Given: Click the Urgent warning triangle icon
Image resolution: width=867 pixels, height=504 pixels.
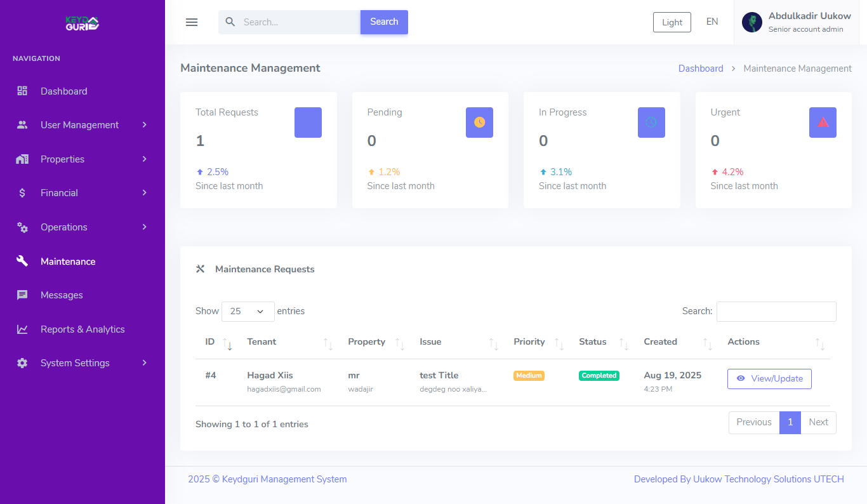Looking at the screenshot, I should pos(823,123).
